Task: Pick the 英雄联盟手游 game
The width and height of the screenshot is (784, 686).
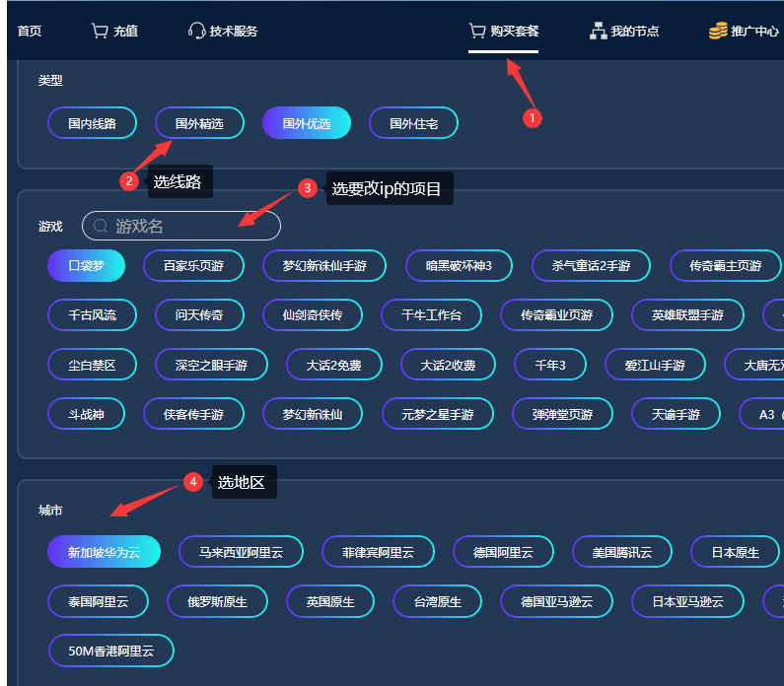Action: pyautogui.click(x=687, y=314)
